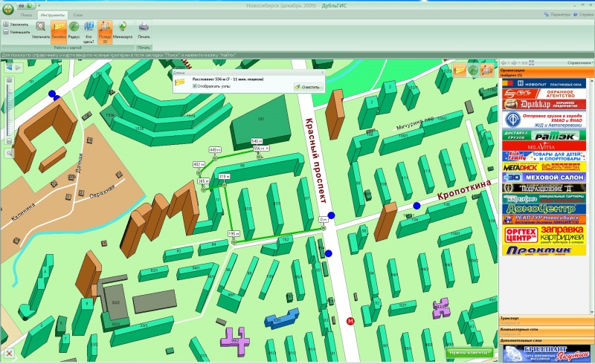Open the Миникарта minimap
Screen dimensions: 595x364
coord(123,30)
